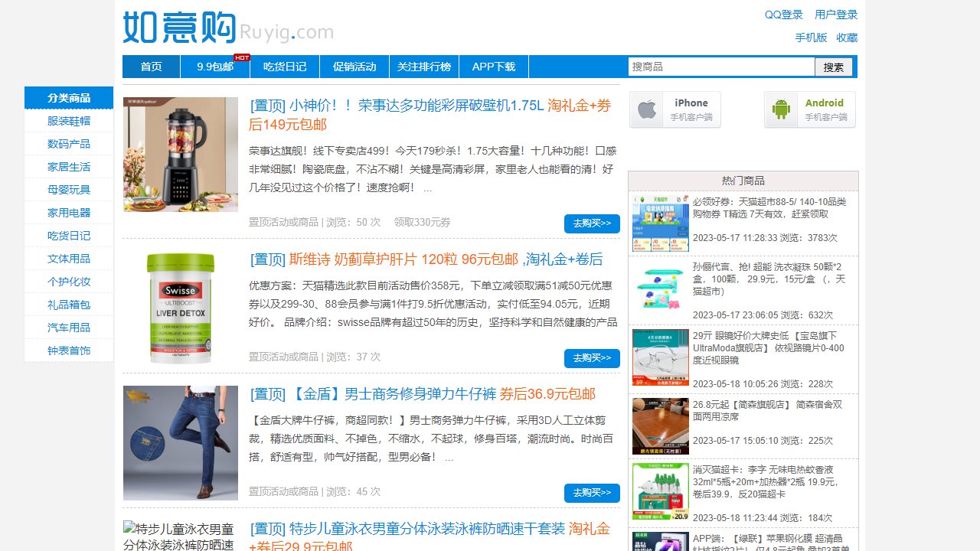Open the 荣事达多功能彩屏破壁机 deal title

point(430,115)
